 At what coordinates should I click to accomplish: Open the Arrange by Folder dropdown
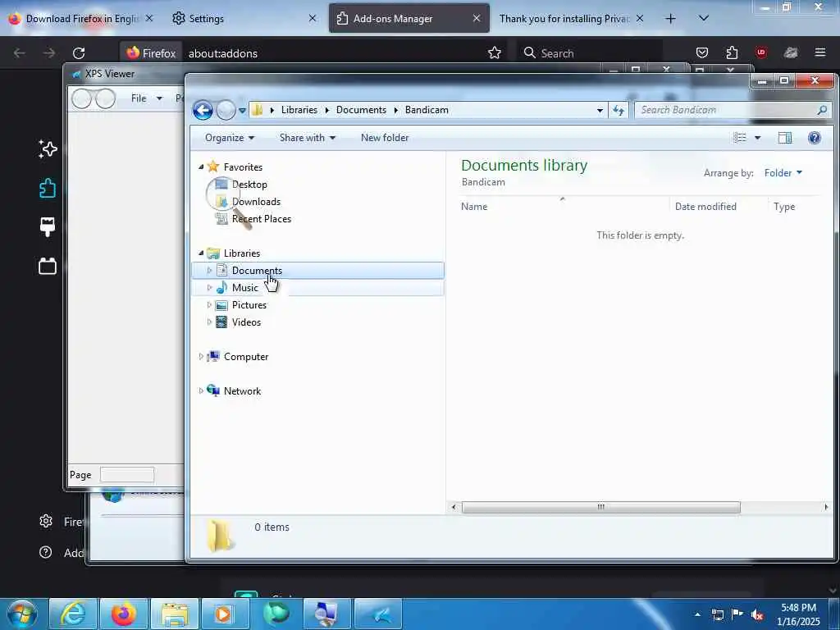(x=783, y=173)
